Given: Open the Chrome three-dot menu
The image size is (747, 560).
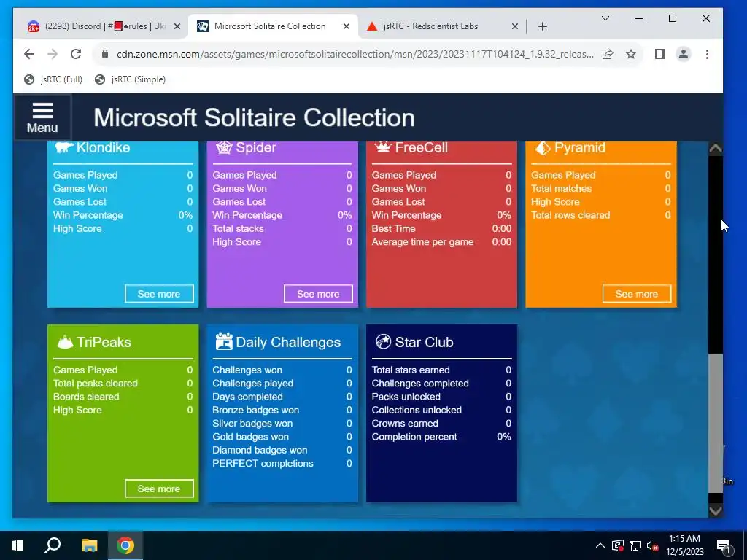Looking at the screenshot, I should [x=707, y=54].
